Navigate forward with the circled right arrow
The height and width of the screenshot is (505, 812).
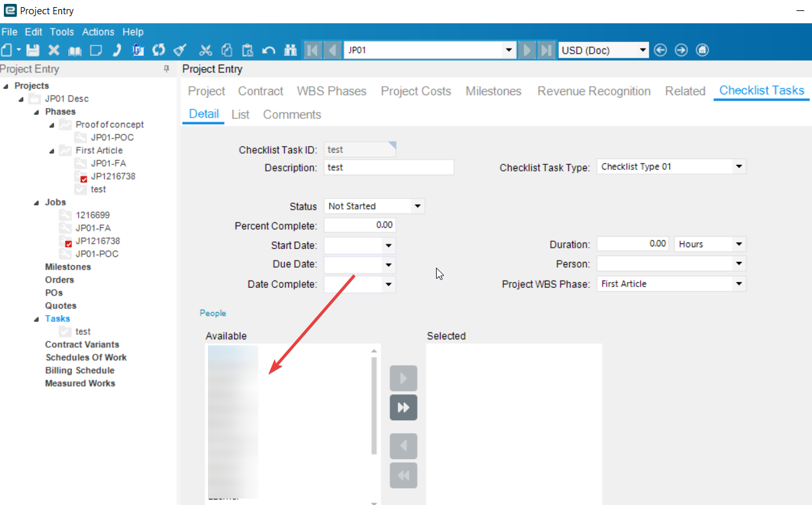click(682, 50)
